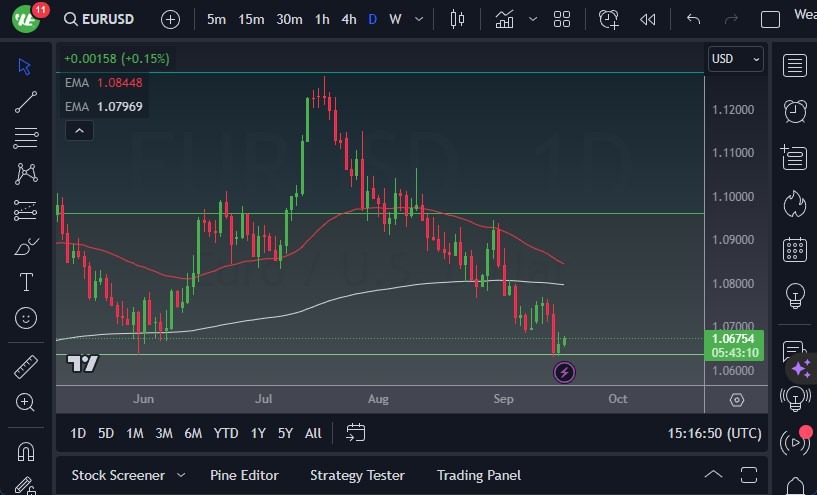
Task: Select the Trend Line drawing tool
Action: point(26,101)
